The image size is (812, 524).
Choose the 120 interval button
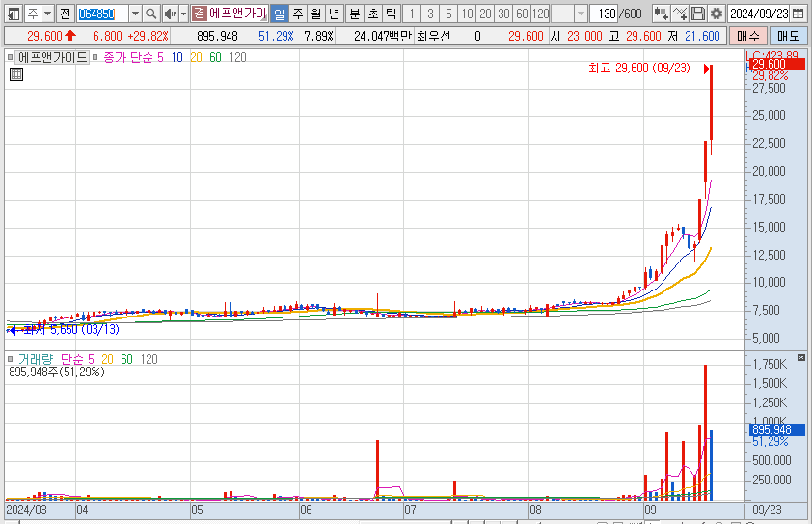pyautogui.click(x=541, y=14)
